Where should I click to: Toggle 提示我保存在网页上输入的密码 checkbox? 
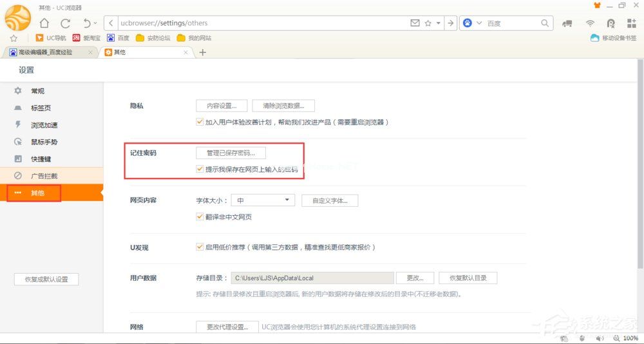[x=200, y=169]
